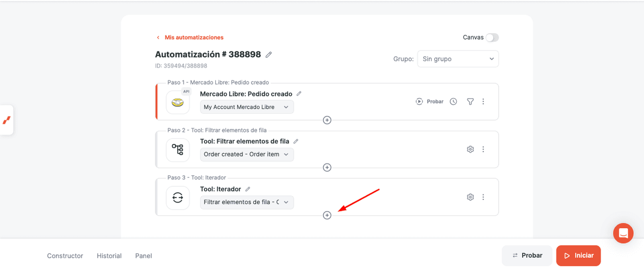Screen dimensions: 644x270
Task: Click the Paso 2 - Tool: Filtrar elementos de fila label
Action: [217, 130]
